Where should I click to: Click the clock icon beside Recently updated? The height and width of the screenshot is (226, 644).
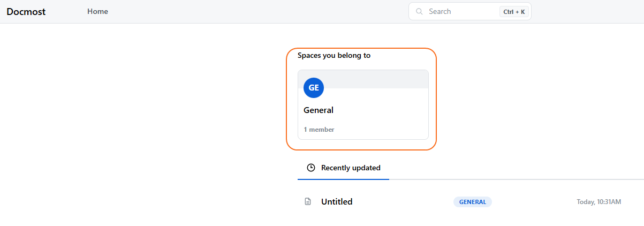(310, 168)
